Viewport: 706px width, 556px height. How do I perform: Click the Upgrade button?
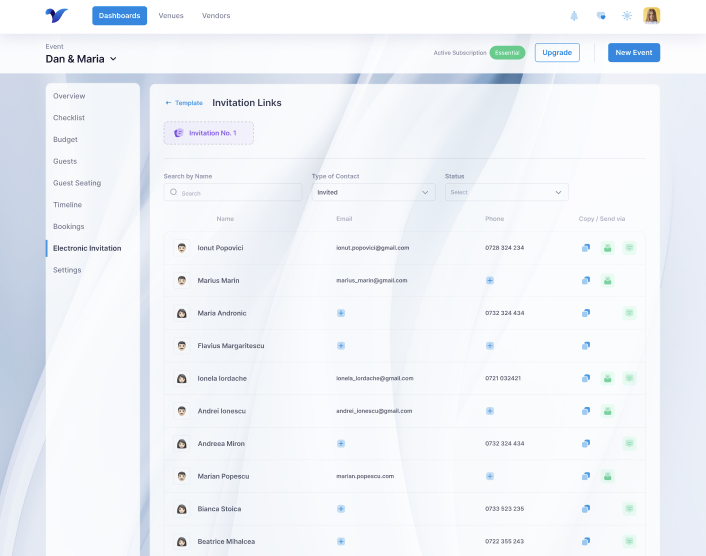tap(557, 52)
